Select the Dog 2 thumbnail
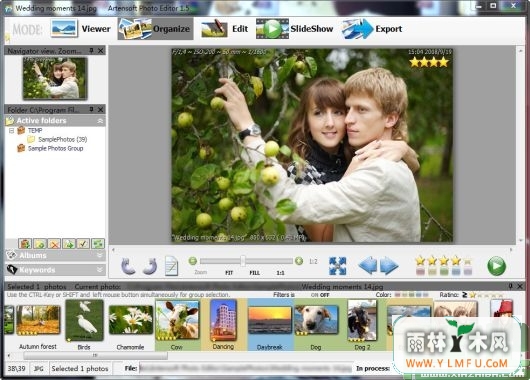The image size is (530, 380). (x=362, y=320)
